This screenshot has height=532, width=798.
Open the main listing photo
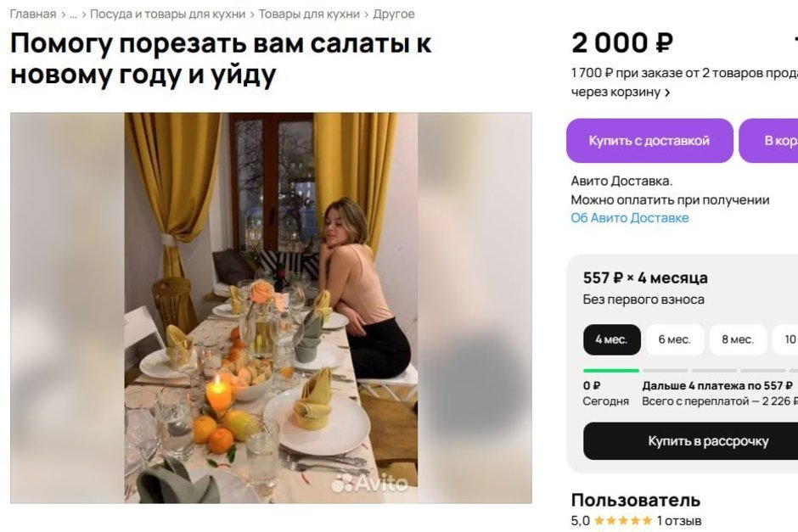pyautogui.click(x=271, y=307)
